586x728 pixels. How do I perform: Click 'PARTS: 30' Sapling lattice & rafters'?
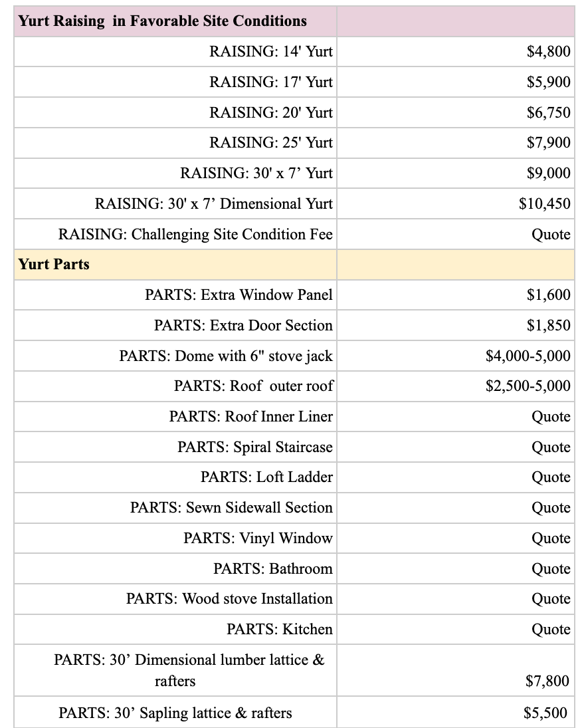click(175, 713)
